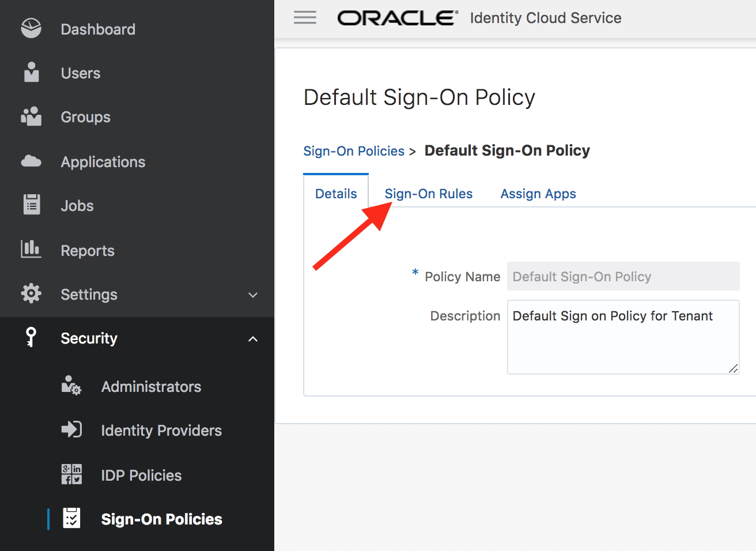Select Sign-On Policies in sidebar

(162, 519)
